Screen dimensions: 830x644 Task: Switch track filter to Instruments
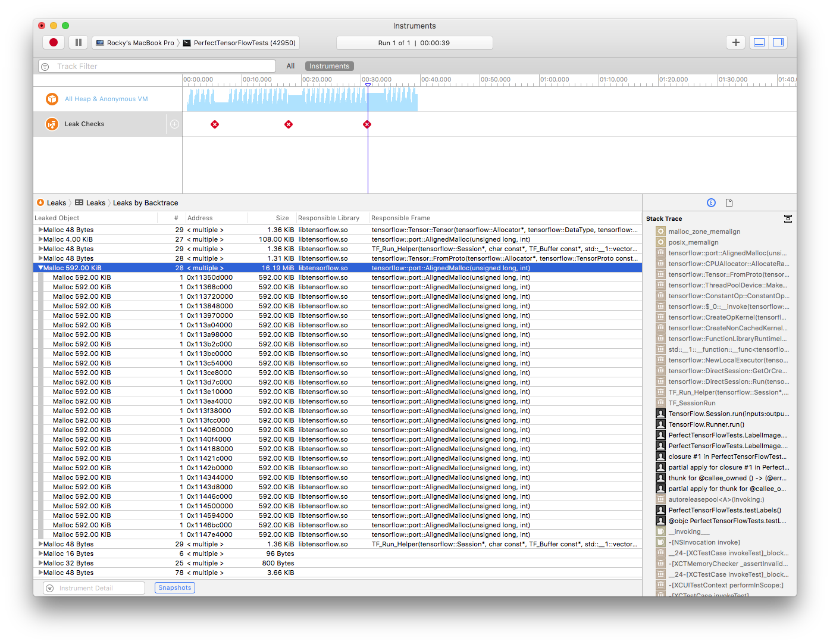[330, 66]
